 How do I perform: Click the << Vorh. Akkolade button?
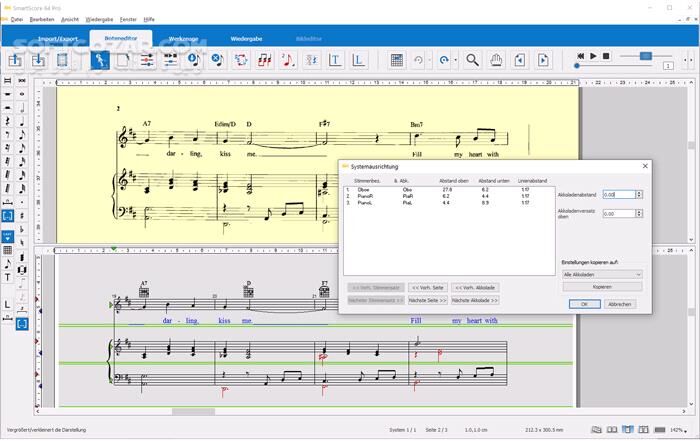pos(475,288)
